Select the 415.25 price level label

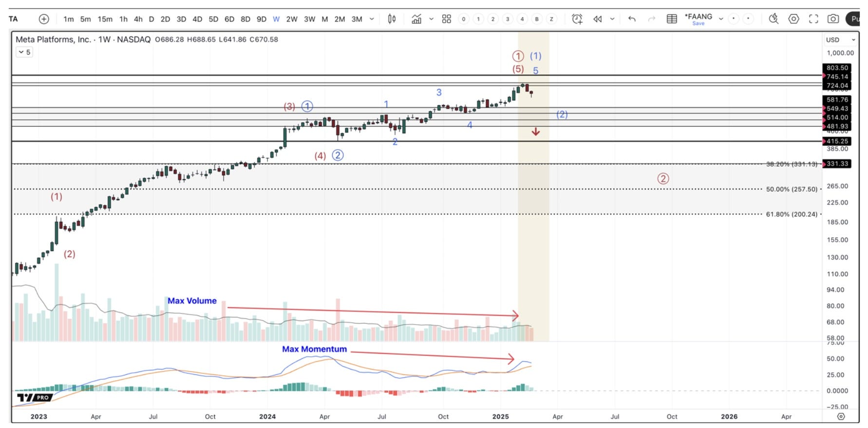tap(837, 141)
